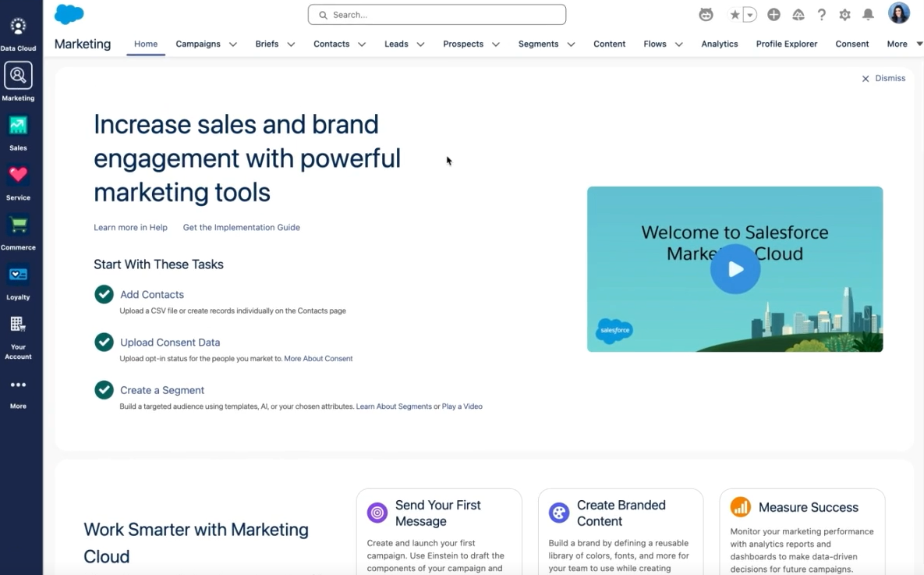Open the setup gear icon
Screen dimensions: 924x575
pyautogui.click(x=845, y=15)
